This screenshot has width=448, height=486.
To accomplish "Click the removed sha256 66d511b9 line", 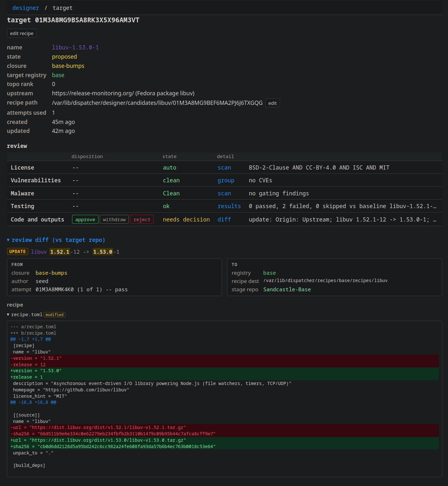I will tap(224, 434).
